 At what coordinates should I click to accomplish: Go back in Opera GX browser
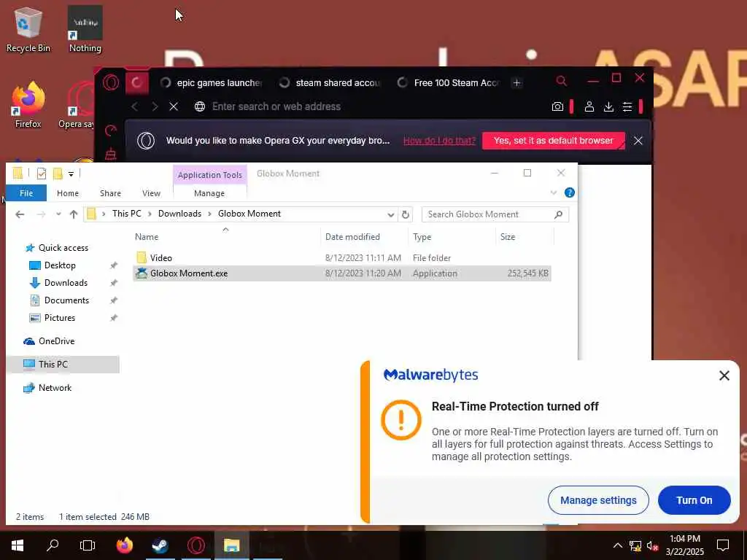coord(135,106)
